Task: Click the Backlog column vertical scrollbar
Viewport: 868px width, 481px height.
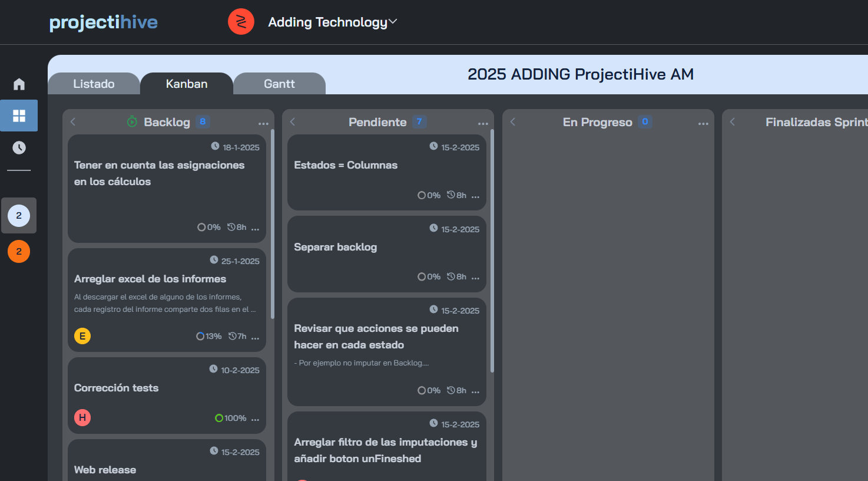Action: (x=272, y=224)
